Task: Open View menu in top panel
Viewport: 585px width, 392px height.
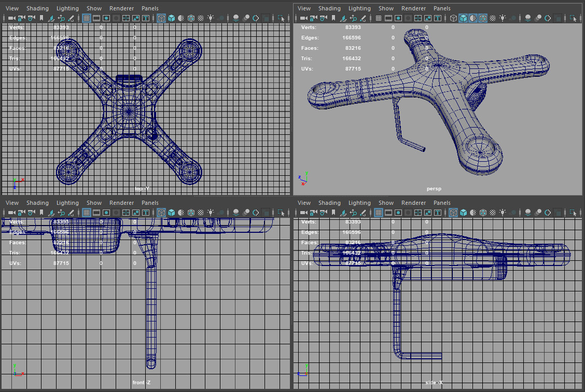Action: 12,8
